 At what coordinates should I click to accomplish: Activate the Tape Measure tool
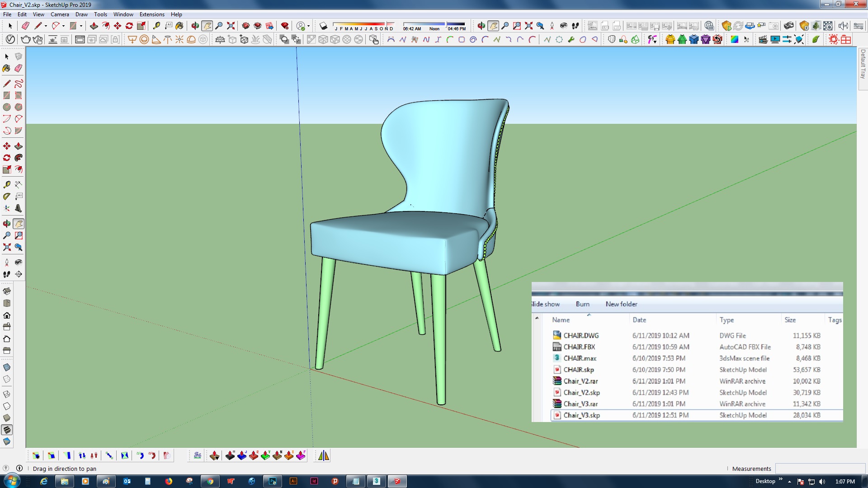pyautogui.click(x=156, y=26)
